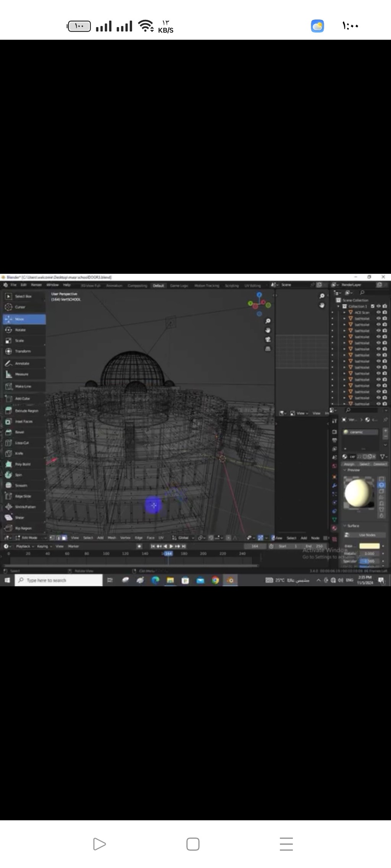The height and width of the screenshot is (868, 391).
Task: Select the Loop Cut tool
Action: 24,443
